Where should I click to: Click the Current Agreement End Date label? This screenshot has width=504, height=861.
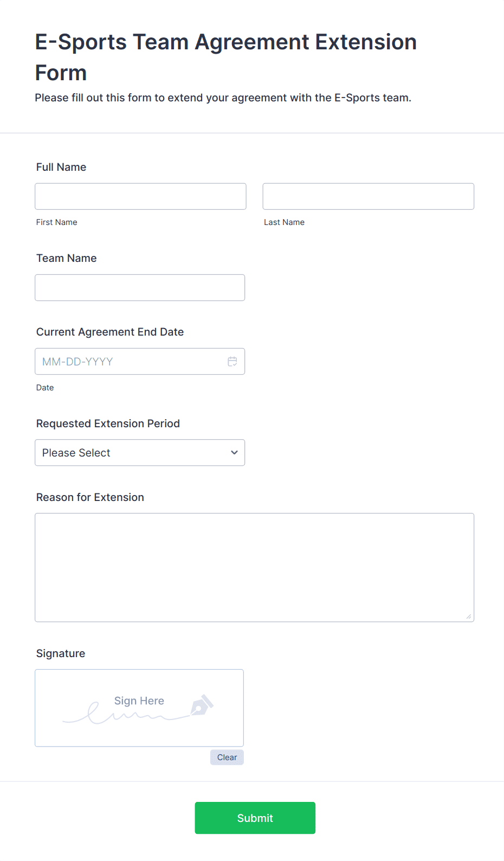[x=110, y=332]
